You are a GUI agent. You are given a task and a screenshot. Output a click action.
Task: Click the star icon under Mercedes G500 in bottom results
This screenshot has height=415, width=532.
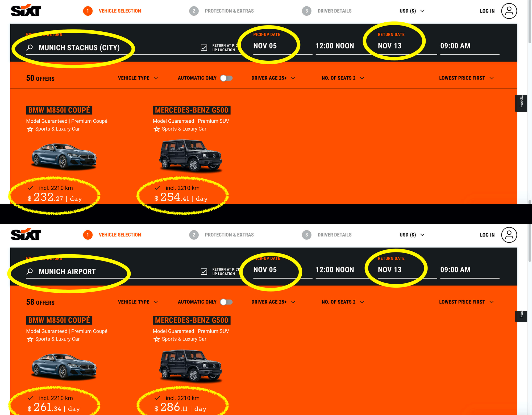click(x=157, y=339)
